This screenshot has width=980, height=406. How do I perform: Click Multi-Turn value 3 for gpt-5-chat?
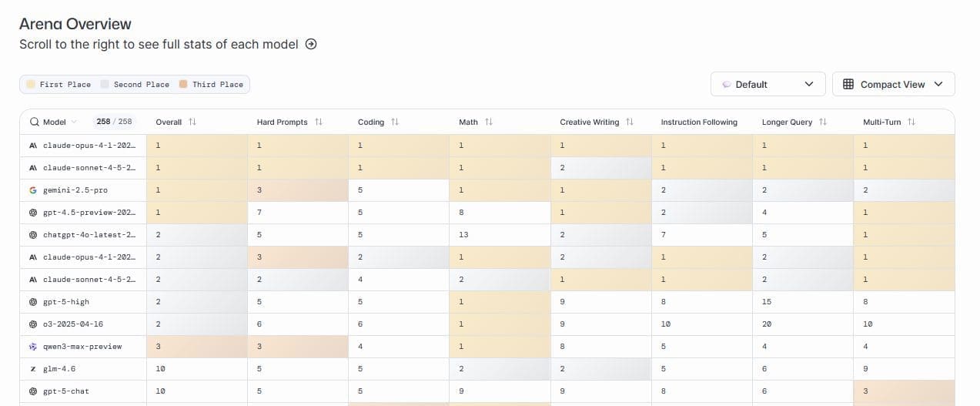865,391
